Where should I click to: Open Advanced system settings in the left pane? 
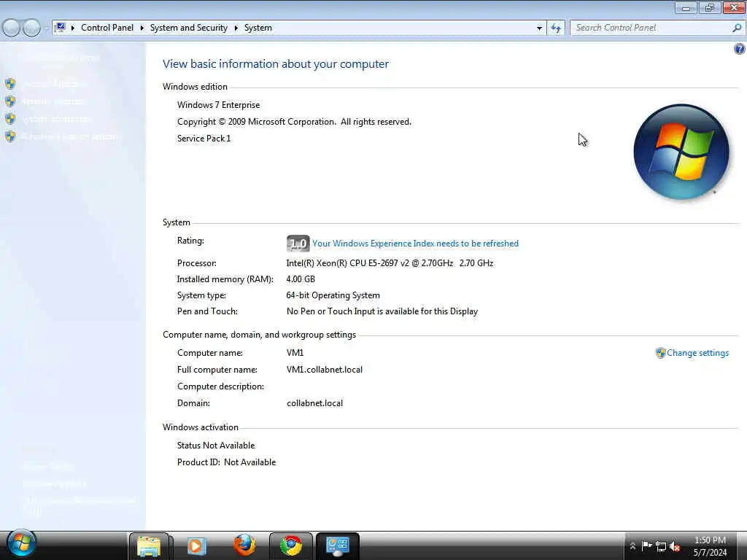[71, 136]
